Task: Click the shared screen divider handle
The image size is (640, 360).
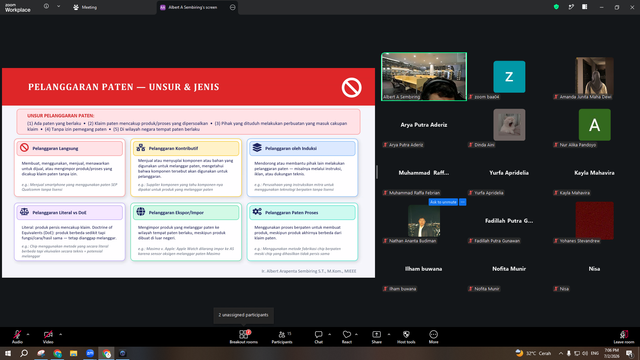Action: coord(377,172)
